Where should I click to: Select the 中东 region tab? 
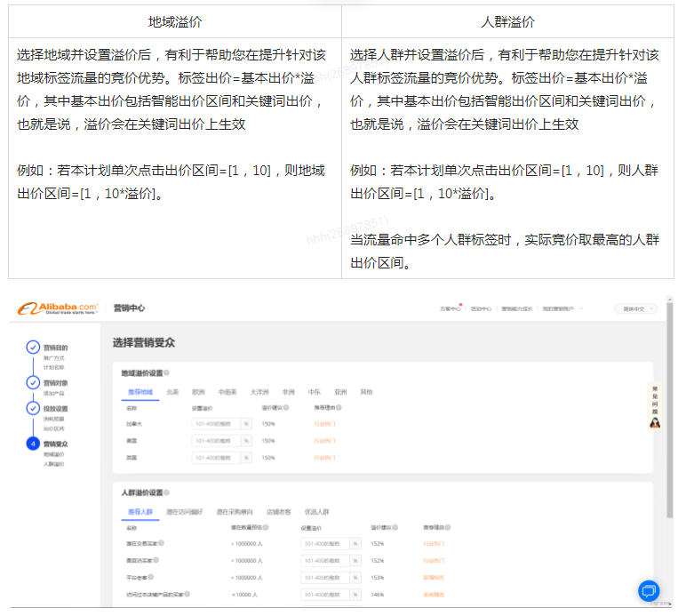click(315, 392)
